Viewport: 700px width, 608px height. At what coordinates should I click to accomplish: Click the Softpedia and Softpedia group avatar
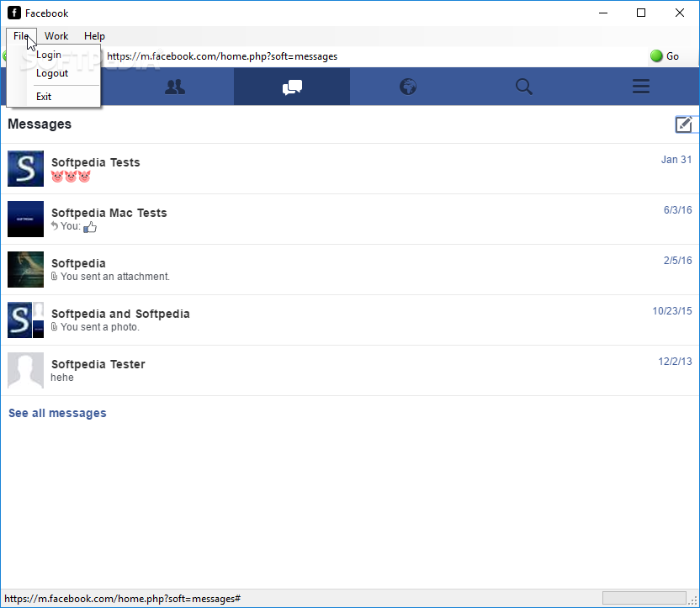coord(25,320)
